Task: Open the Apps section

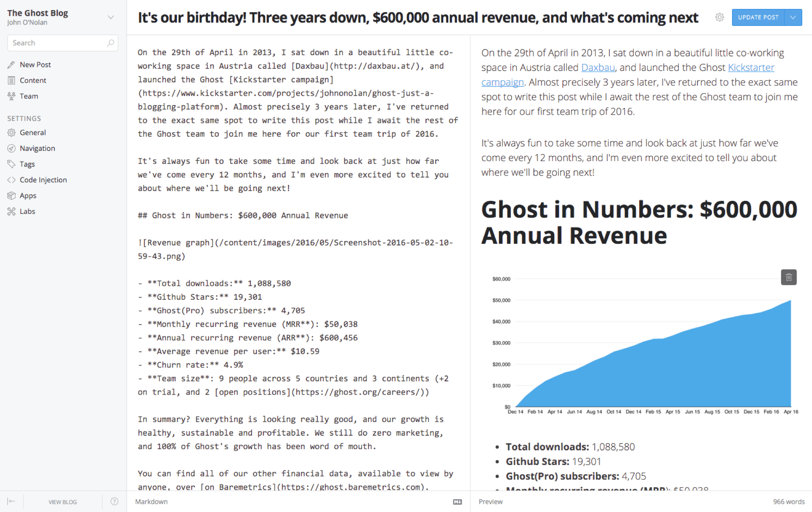Action: [x=28, y=195]
